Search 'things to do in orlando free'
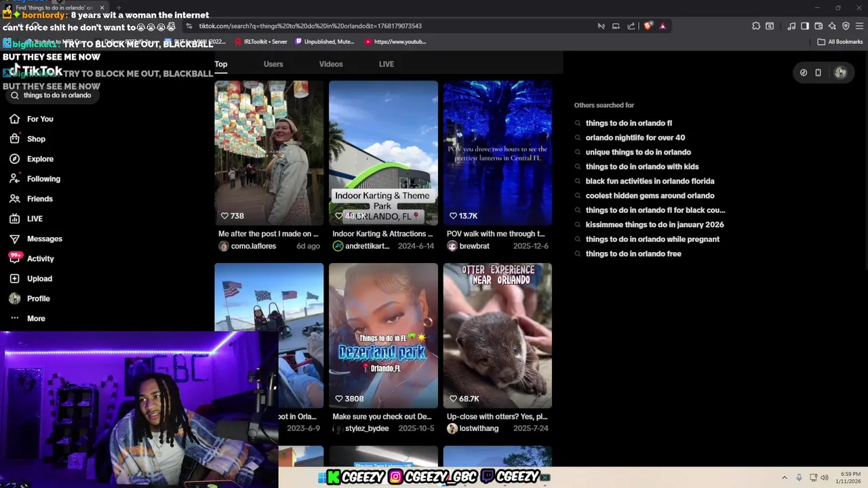868x488 pixels. [x=633, y=253]
